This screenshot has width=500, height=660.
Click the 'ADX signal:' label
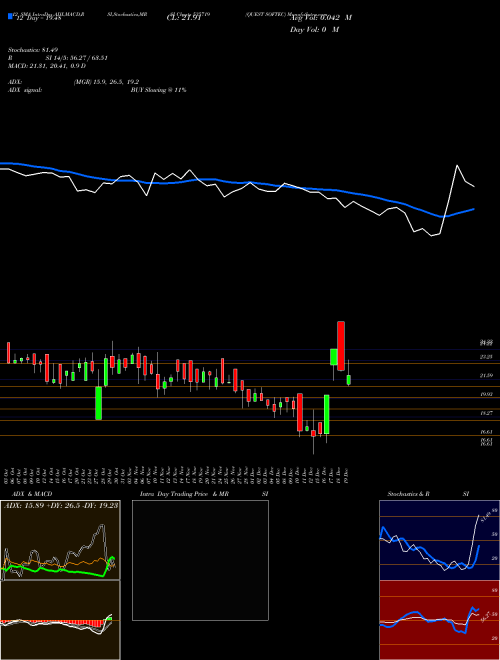click(25, 90)
